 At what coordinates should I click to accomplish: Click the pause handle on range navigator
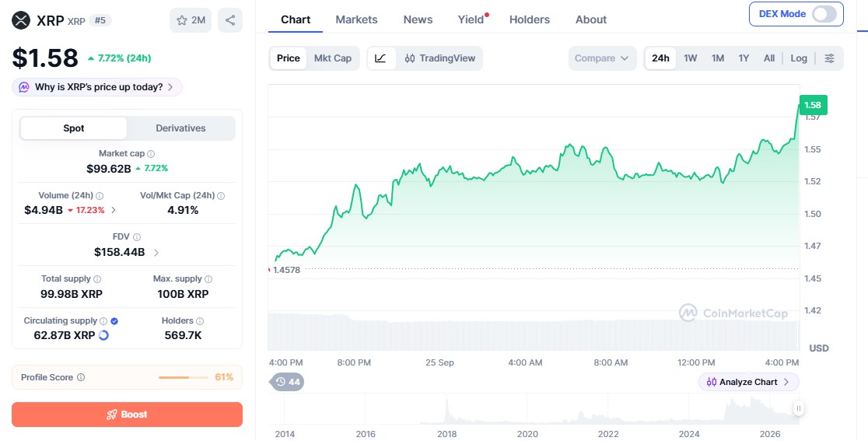coord(798,409)
